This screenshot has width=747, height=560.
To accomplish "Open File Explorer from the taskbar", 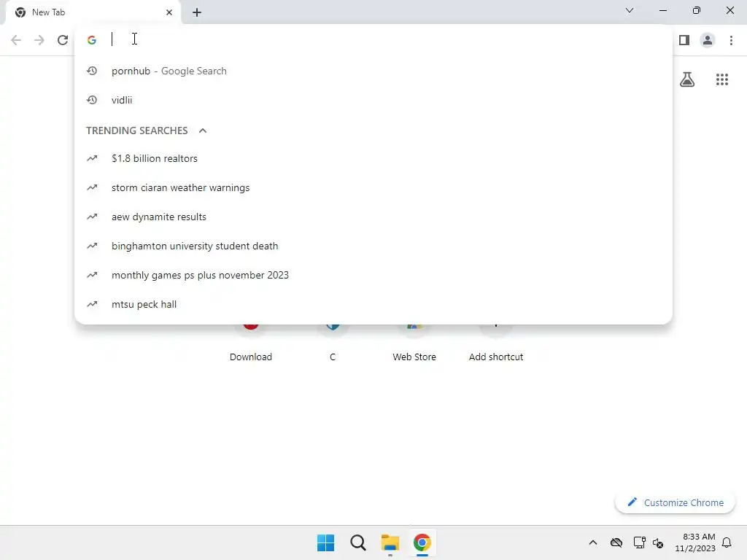I will click(390, 542).
